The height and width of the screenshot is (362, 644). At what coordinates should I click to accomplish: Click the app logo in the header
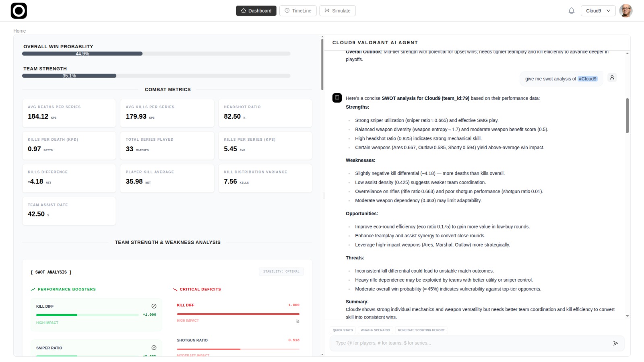[19, 11]
